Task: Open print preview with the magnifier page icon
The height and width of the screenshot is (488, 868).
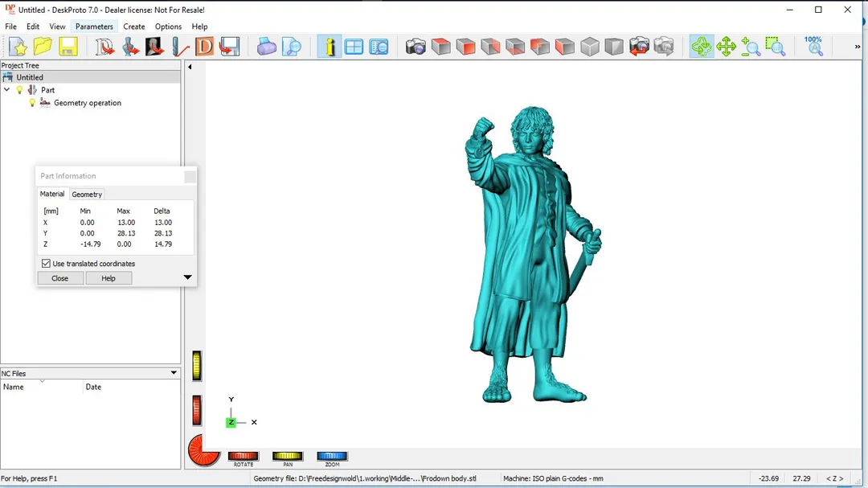Action: click(291, 47)
